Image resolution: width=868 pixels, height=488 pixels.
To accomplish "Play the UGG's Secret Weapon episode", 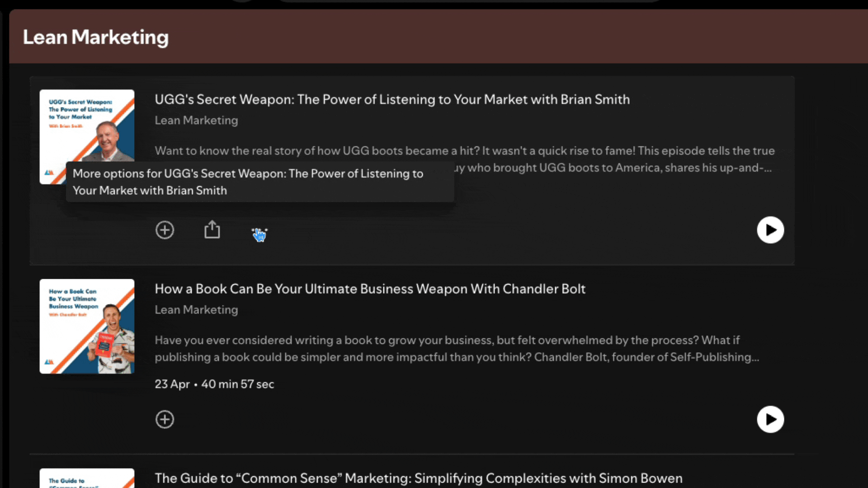I will tap(770, 230).
